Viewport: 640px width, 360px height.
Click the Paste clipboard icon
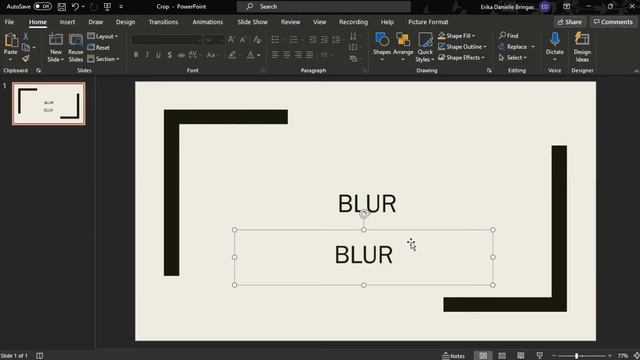click(x=11, y=40)
